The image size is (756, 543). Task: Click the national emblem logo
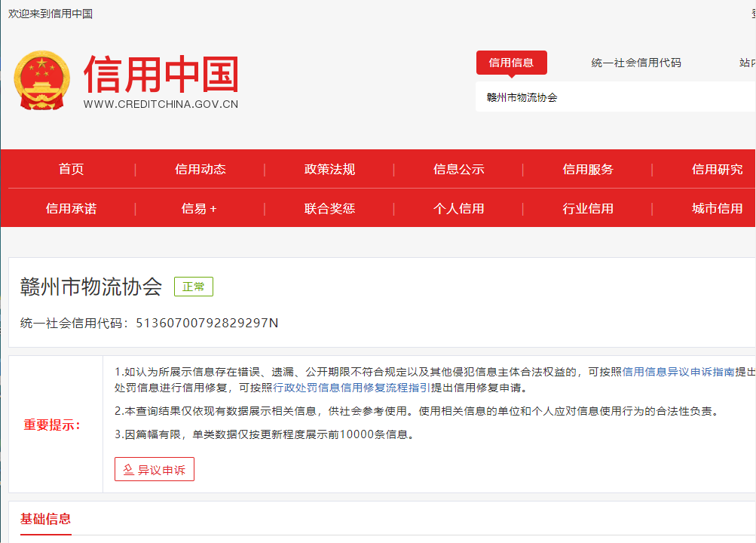[42, 81]
